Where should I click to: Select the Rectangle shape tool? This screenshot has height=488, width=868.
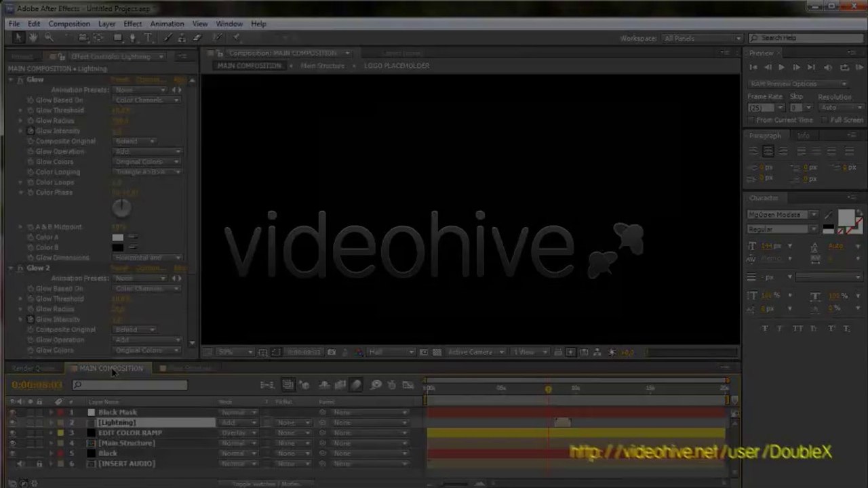coord(117,38)
